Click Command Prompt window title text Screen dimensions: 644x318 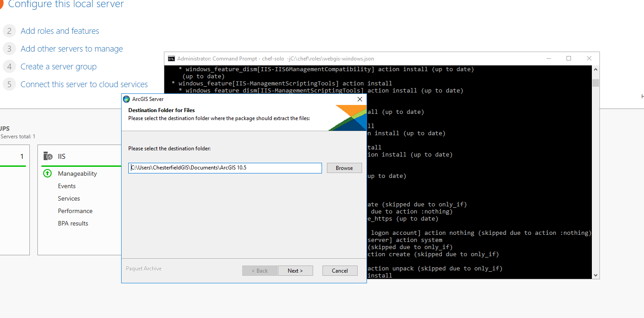pyautogui.click(x=276, y=58)
